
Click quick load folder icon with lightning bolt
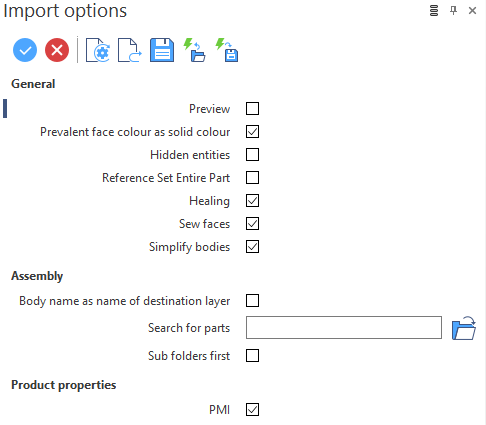pos(195,50)
